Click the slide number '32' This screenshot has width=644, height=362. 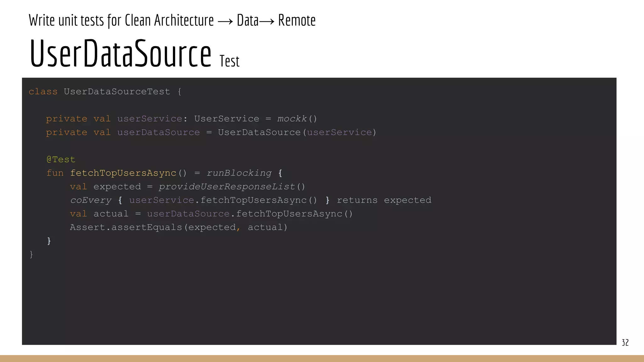pyautogui.click(x=625, y=343)
